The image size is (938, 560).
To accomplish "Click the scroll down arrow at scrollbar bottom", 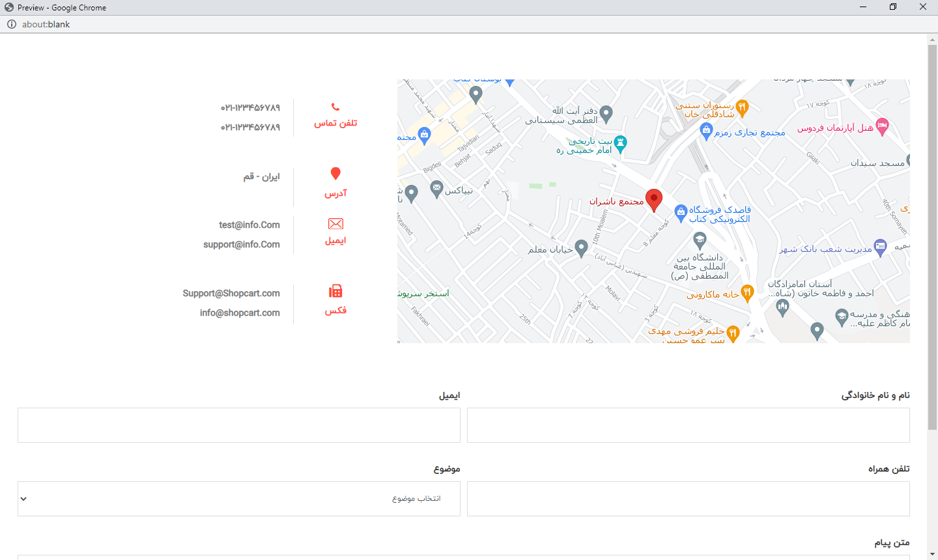I will tap(932, 554).
